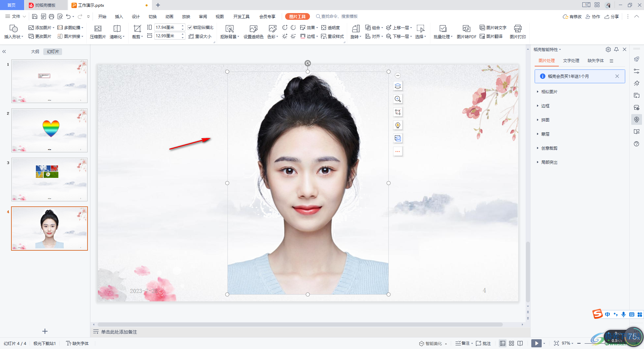Switch to the 大纲 outline tab
This screenshot has height=349, width=644.
(35, 51)
